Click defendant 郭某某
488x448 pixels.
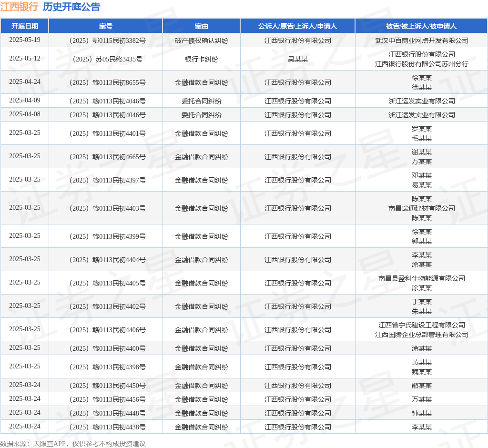tap(421, 241)
